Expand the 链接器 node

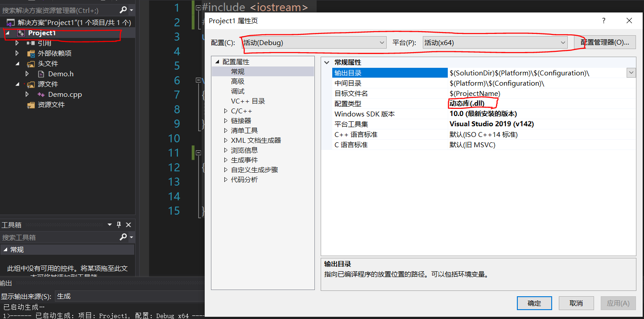click(226, 121)
